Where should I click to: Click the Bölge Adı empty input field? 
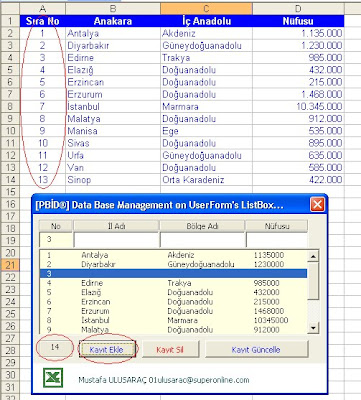coord(203,239)
